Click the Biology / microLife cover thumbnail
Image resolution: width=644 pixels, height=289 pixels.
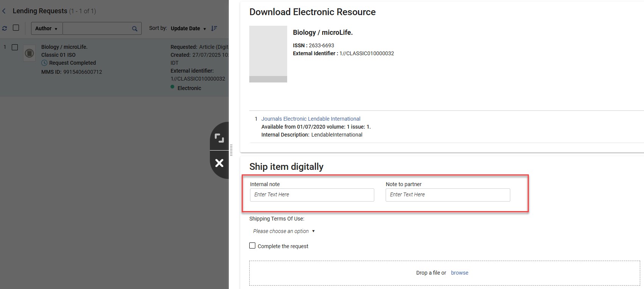coord(268,54)
